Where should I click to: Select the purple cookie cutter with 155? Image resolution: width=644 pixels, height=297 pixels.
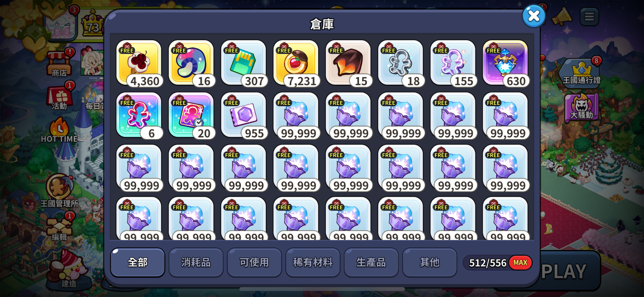(453, 63)
